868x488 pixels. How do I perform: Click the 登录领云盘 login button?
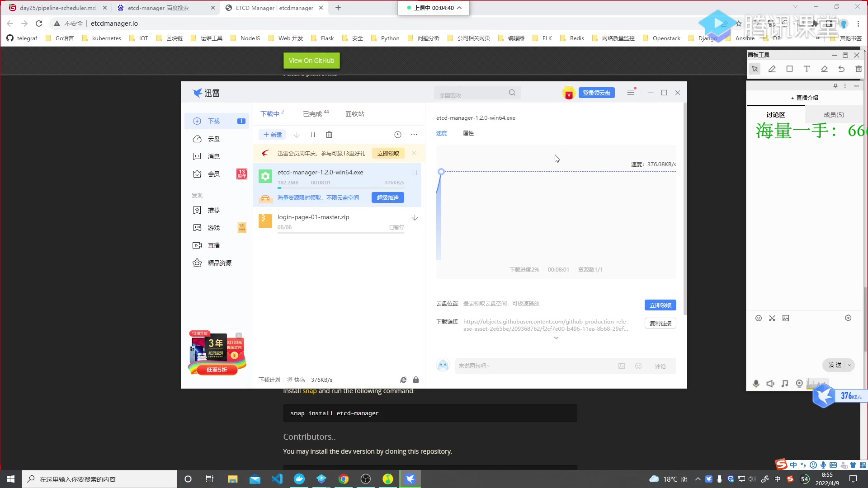point(596,93)
